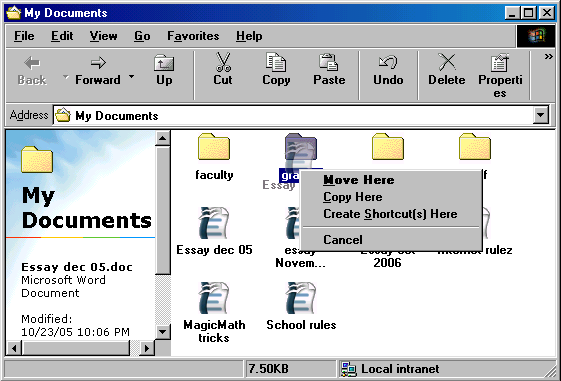
Task: Select the MagicMath tricks document icon
Action: coord(214,298)
